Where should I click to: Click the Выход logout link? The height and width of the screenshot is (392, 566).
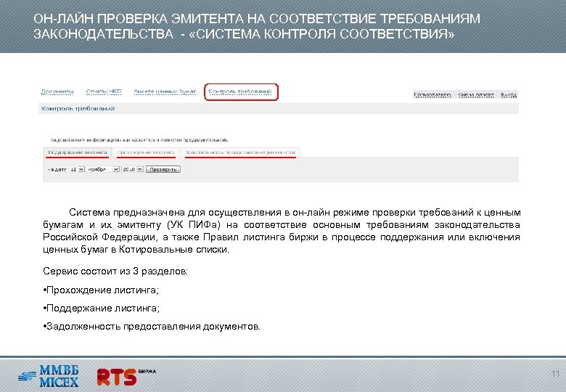coord(509,95)
